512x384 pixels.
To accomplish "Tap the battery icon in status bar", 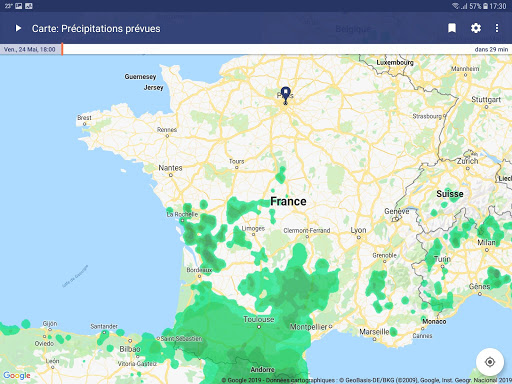I will pyautogui.click(x=485, y=6).
